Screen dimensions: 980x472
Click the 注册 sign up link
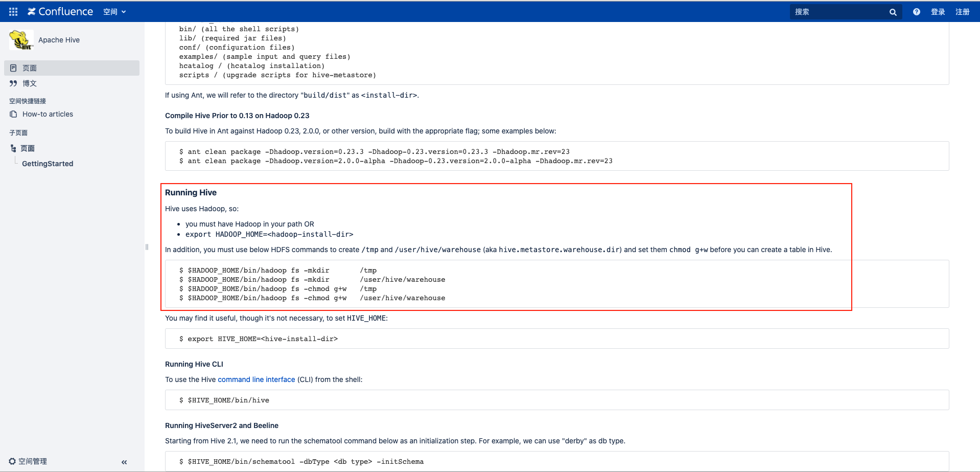click(x=963, y=12)
